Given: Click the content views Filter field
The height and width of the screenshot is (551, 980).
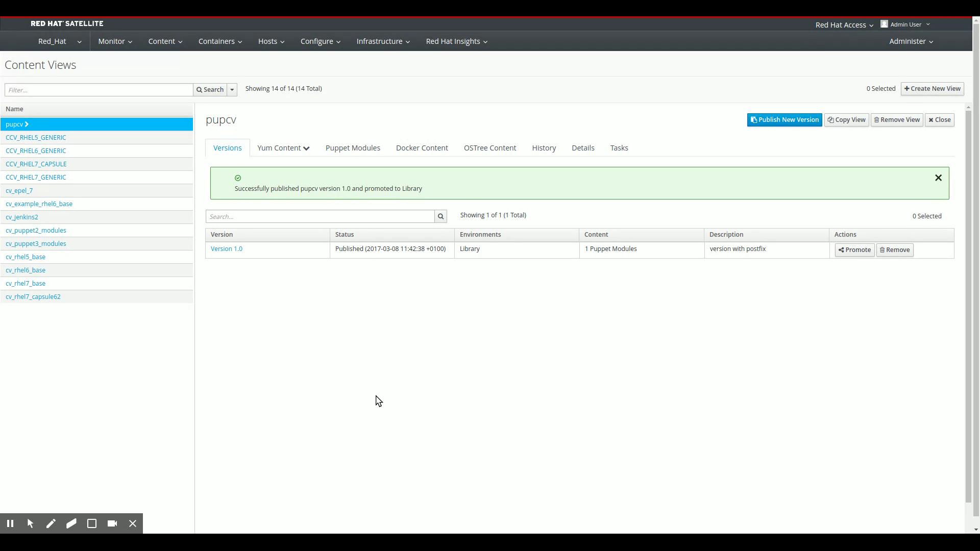Looking at the screenshot, I should pyautogui.click(x=99, y=90).
